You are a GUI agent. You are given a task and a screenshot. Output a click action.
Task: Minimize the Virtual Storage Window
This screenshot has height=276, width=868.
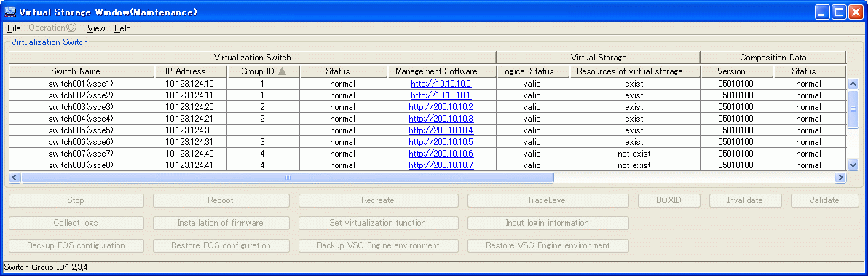pos(823,12)
